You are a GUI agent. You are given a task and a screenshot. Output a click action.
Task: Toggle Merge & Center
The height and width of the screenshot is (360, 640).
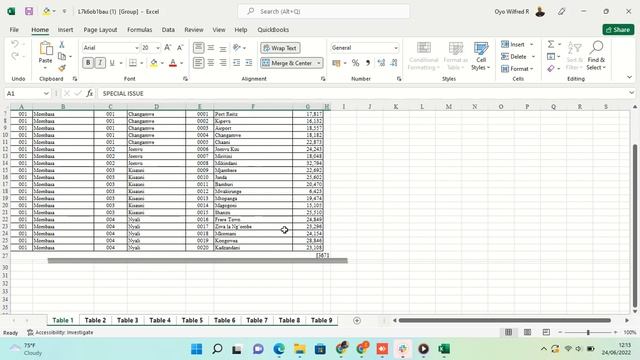click(x=287, y=63)
